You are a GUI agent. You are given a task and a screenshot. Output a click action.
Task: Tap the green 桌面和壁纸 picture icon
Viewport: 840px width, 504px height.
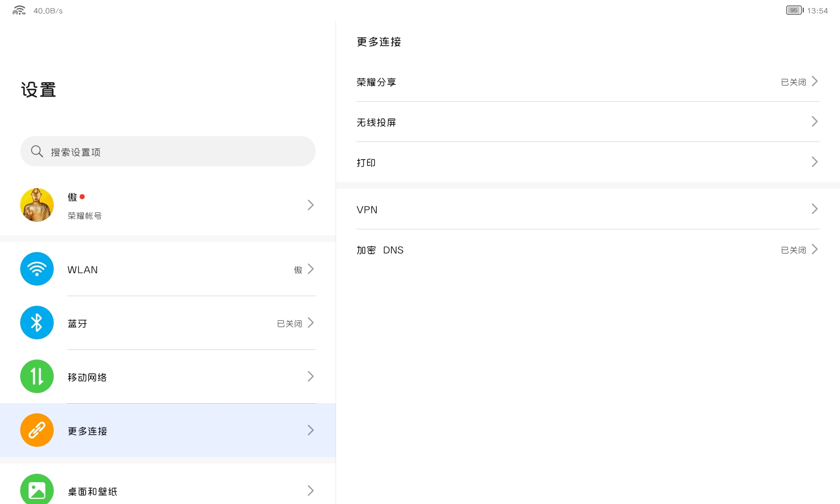37,490
